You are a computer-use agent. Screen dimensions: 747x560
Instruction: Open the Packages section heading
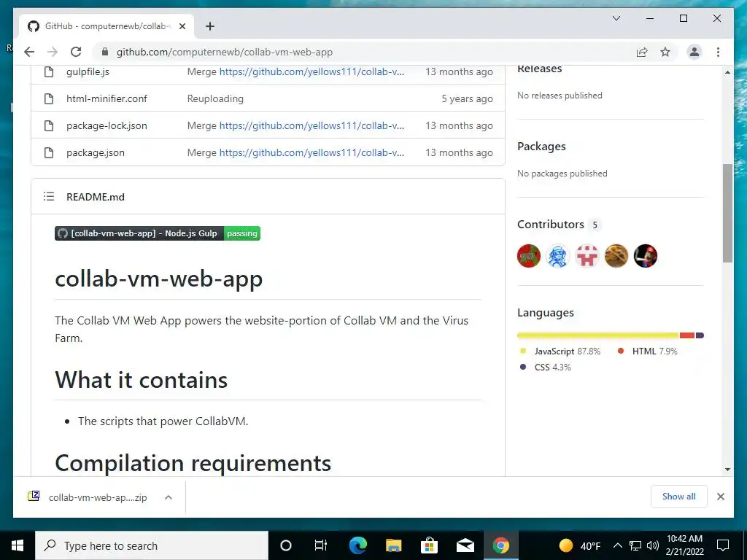point(541,146)
